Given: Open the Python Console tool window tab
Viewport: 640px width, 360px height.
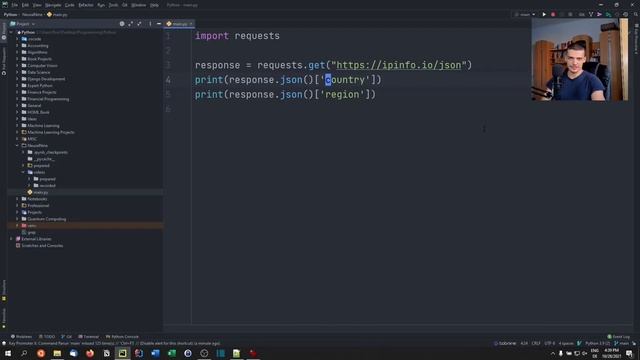Looking at the screenshot, I should 122,337.
